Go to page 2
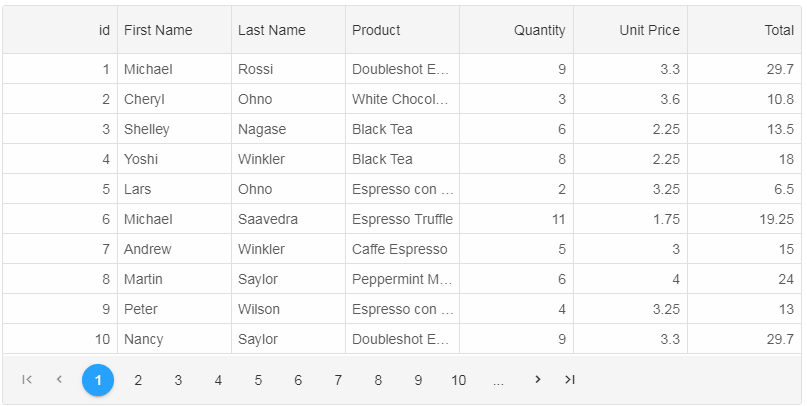Screen dimensions: 807x406 [x=138, y=380]
